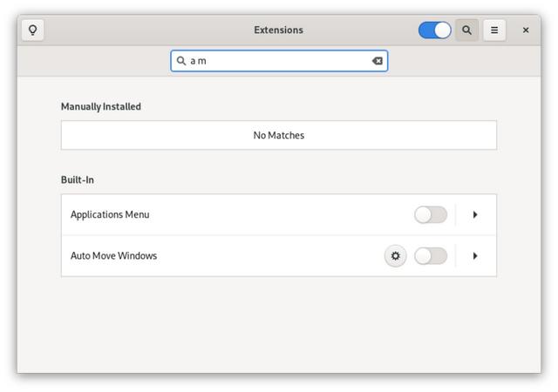Screen dimensions: 558x392
Task: Click the Manually Installed heading
Action: click(x=101, y=106)
